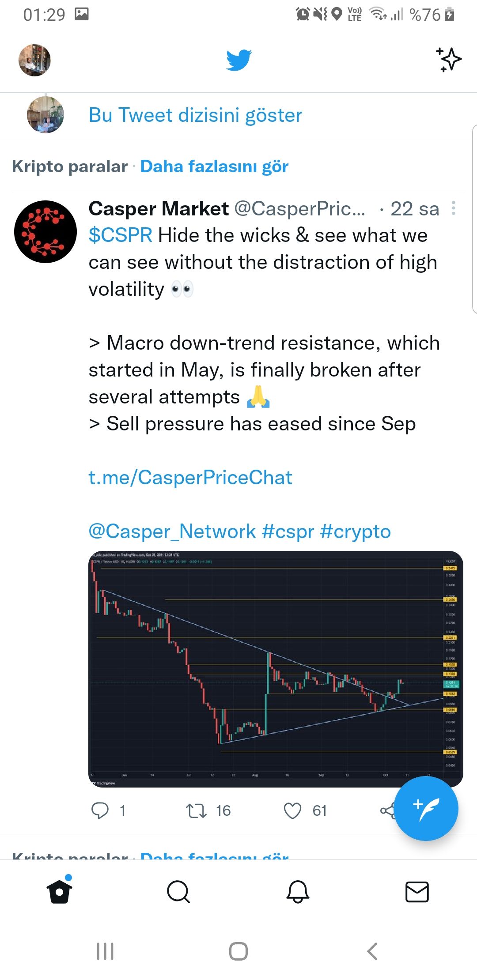View the CSPR trading chart image
Image resolution: width=477 pixels, height=980 pixels.
coord(276,669)
